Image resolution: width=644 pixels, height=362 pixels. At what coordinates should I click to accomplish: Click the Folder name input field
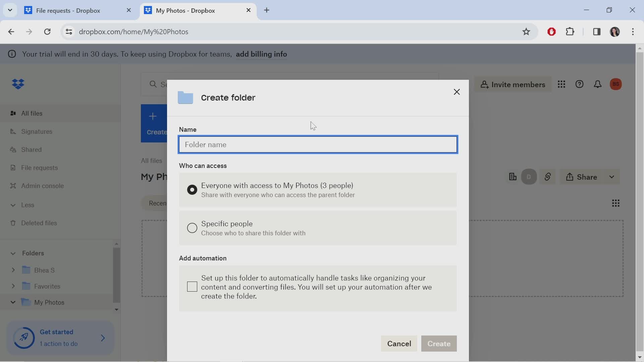click(318, 144)
